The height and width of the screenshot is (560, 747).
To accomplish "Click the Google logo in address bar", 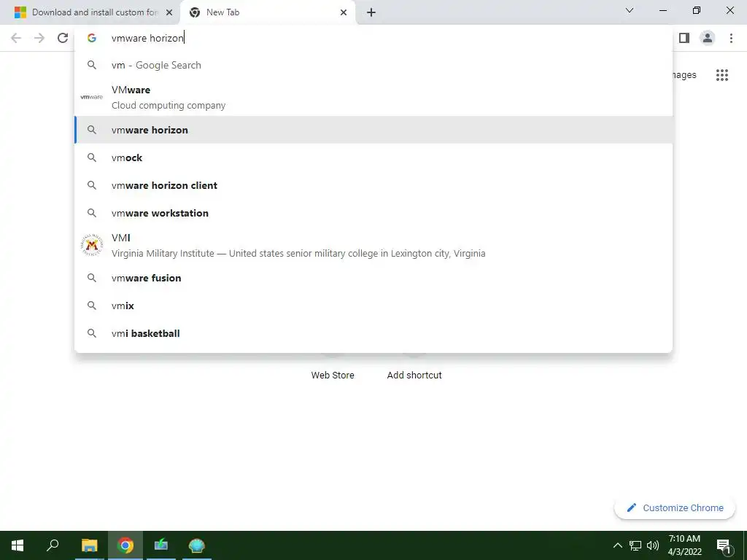I will (x=92, y=38).
